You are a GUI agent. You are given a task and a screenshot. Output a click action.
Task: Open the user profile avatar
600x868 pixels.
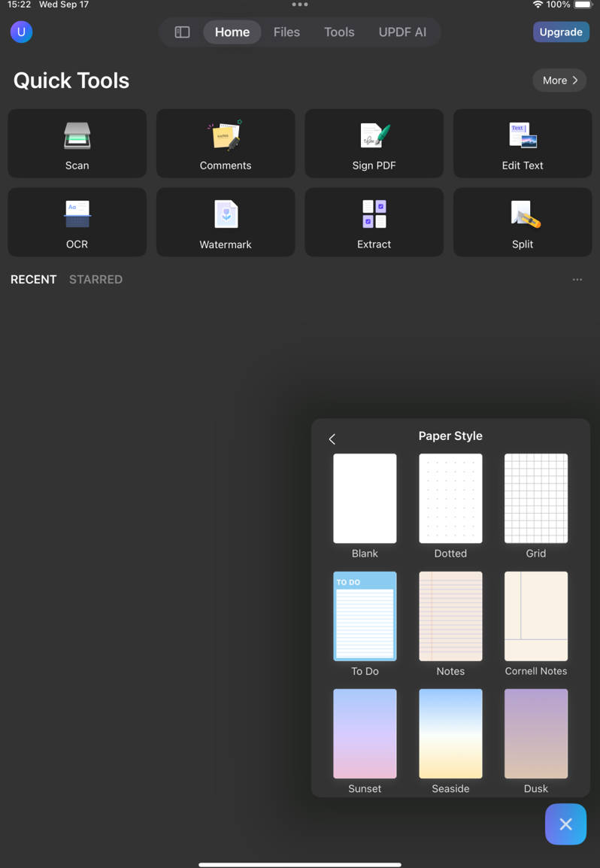pos(21,32)
